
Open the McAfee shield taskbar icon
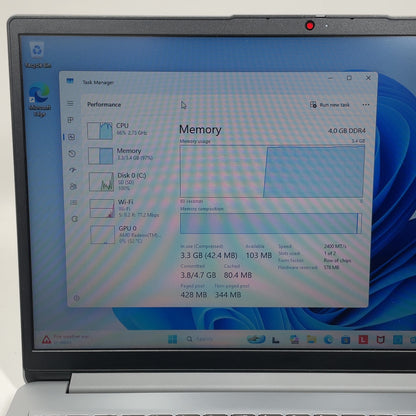[380, 340]
